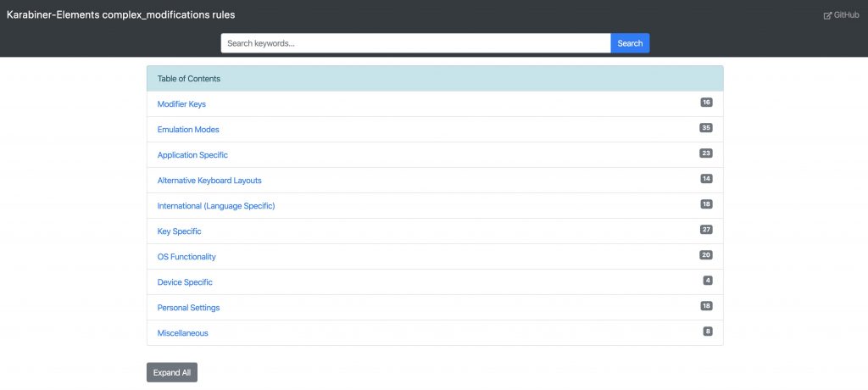Click the blue Search button
868x390 pixels.
(630, 43)
